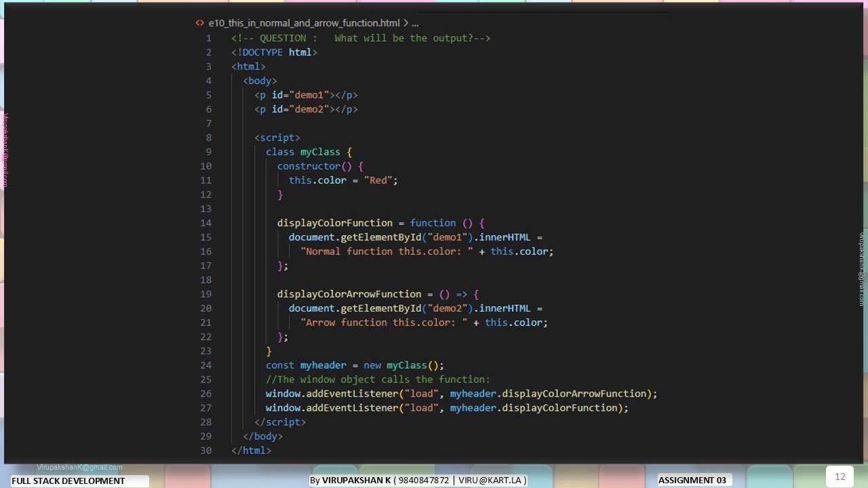Viewport: 868px width, 488px height.
Task: Click the "demo1" id attribute value on line 5
Action: [309, 95]
